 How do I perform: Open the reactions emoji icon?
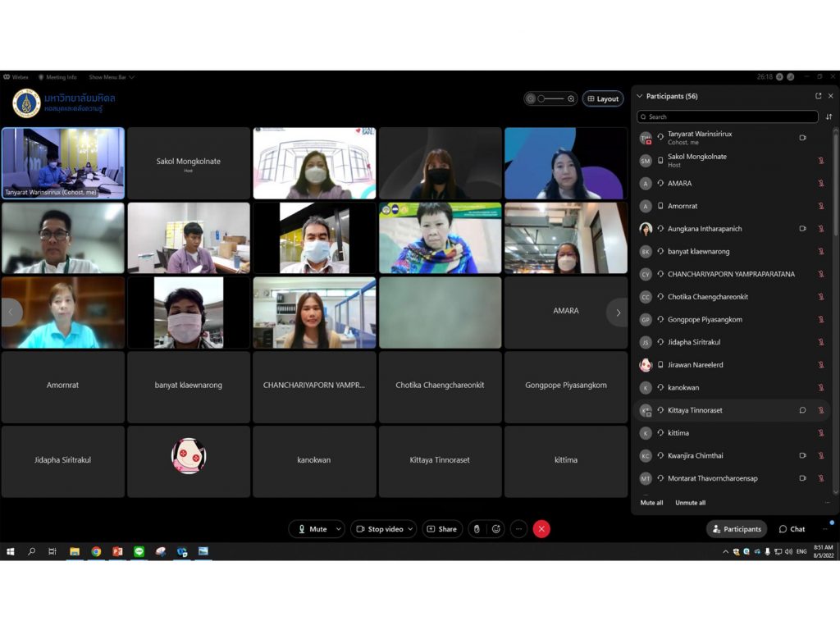coord(495,529)
